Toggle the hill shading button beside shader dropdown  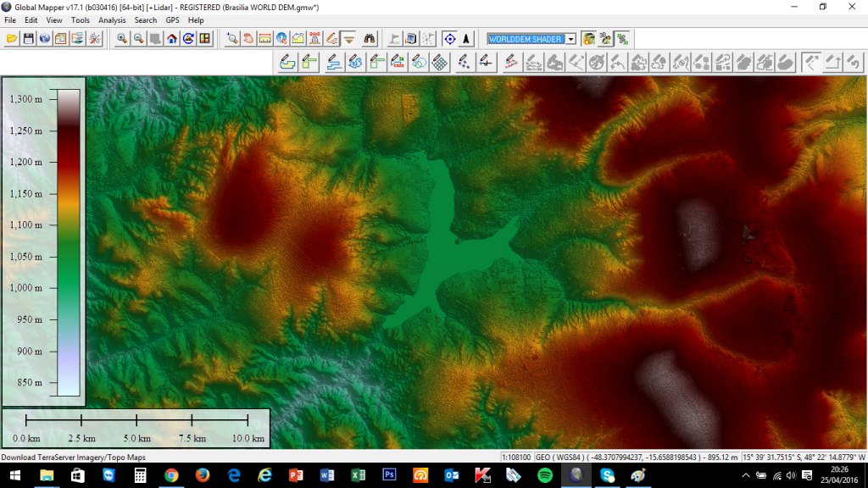point(588,39)
